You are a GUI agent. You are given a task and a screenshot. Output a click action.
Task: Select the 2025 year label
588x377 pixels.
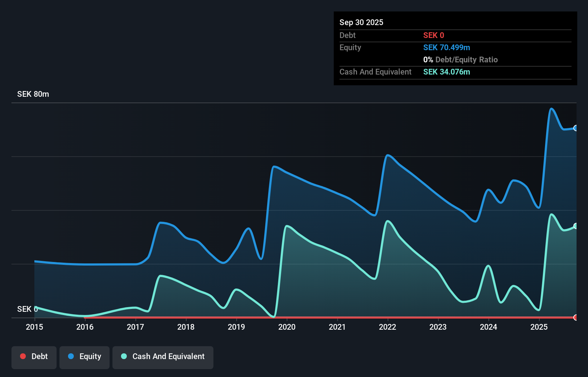click(539, 327)
